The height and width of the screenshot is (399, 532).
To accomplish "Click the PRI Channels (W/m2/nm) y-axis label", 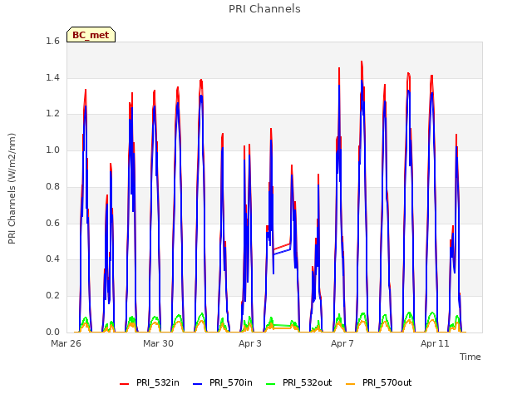I will pyautogui.click(x=12, y=189).
